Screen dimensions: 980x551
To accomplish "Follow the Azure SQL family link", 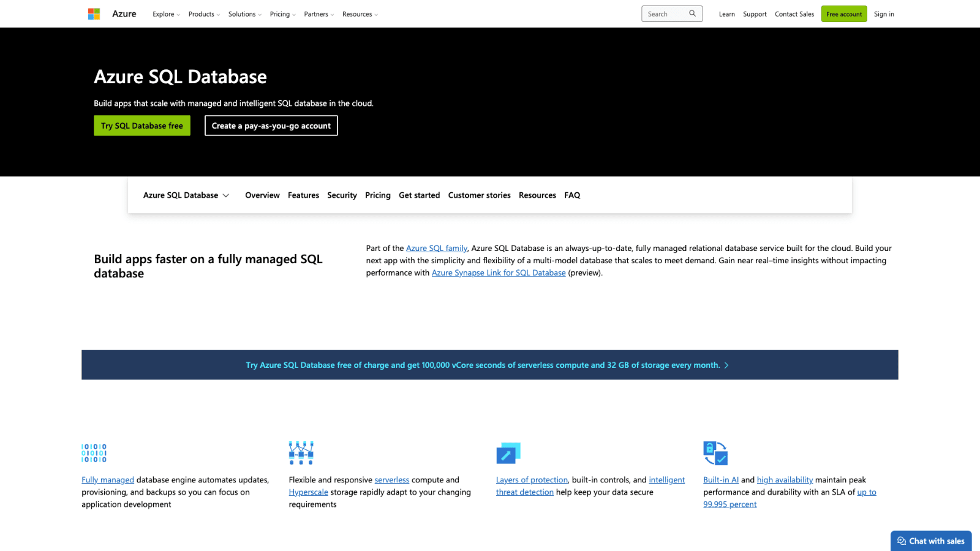I will click(437, 248).
